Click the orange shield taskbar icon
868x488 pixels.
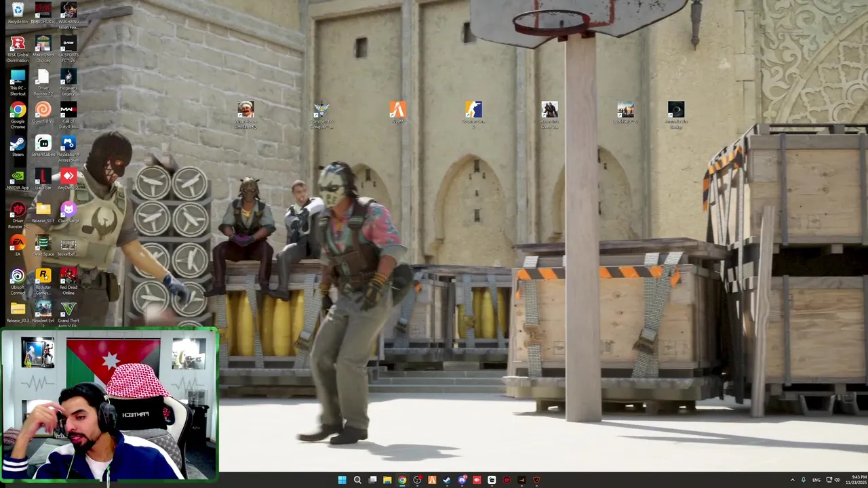[x=536, y=480]
